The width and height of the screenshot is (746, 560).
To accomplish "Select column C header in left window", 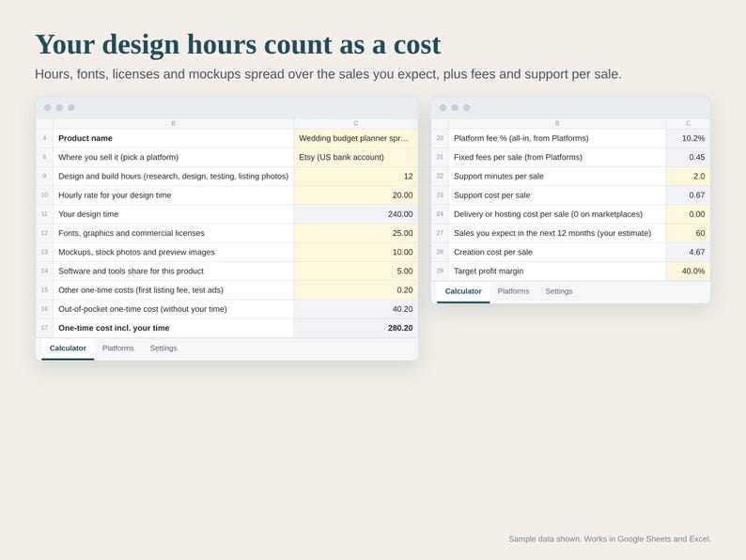I will (356, 123).
